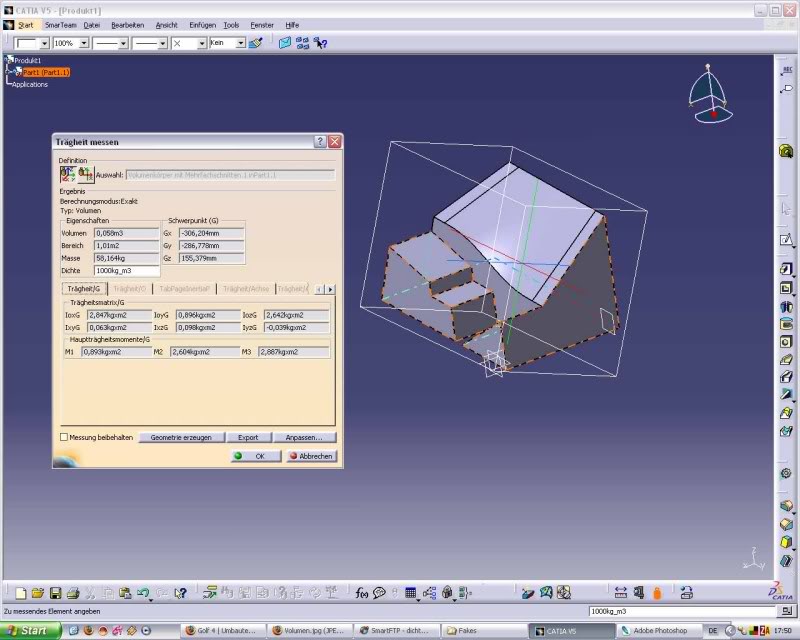Click the Export button
800x640 pixels.
[248, 437]
